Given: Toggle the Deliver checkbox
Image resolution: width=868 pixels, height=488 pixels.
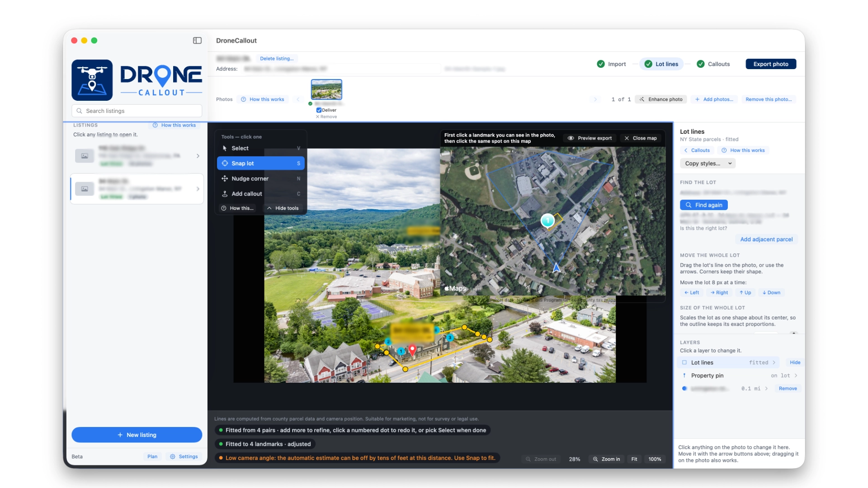Looking at the screenshot, I should point(319,110).
